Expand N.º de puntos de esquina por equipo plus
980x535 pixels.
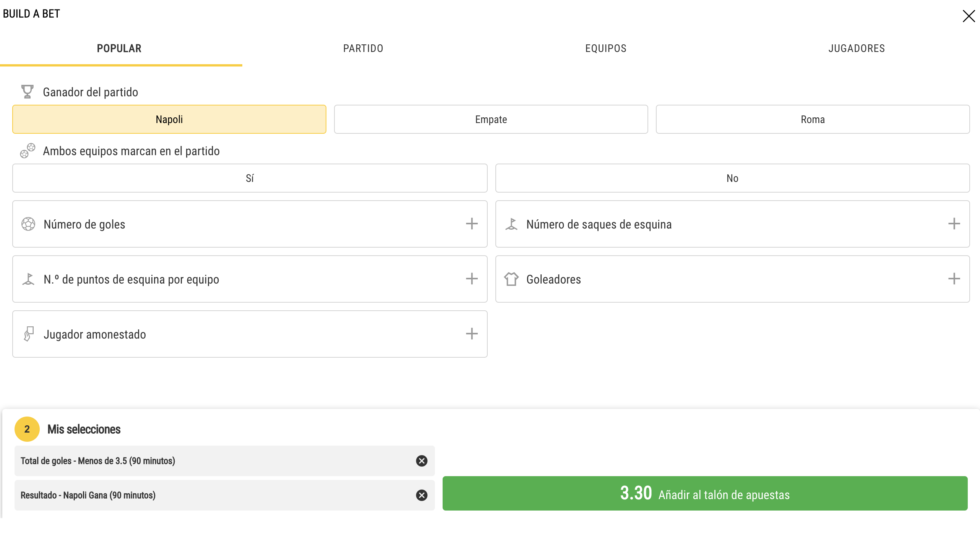pos(472,279)
